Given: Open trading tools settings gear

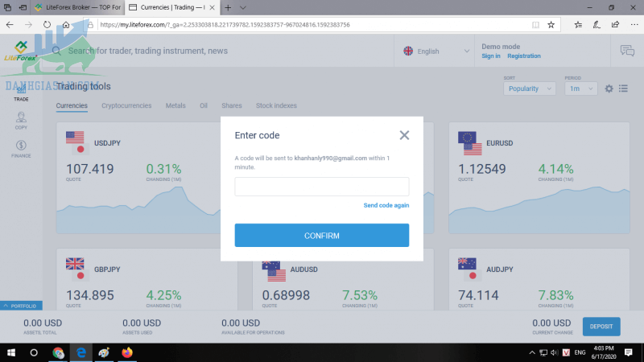Looking at the screenshot, I should coord(609,88).
